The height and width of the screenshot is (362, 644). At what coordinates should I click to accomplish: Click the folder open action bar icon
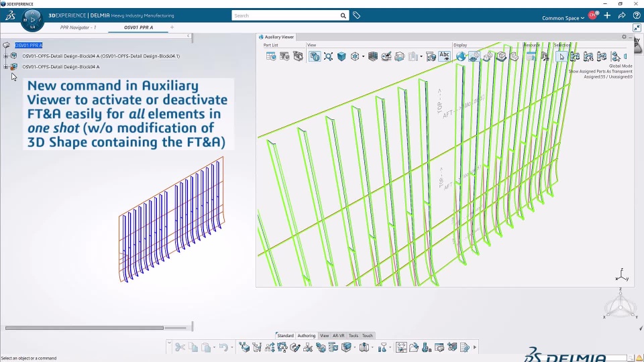[x=414, y=348]
